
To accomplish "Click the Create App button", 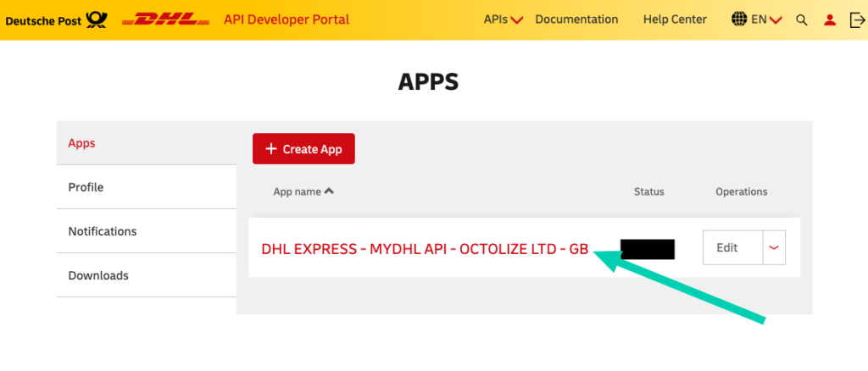I will click(x=303, y=149).
